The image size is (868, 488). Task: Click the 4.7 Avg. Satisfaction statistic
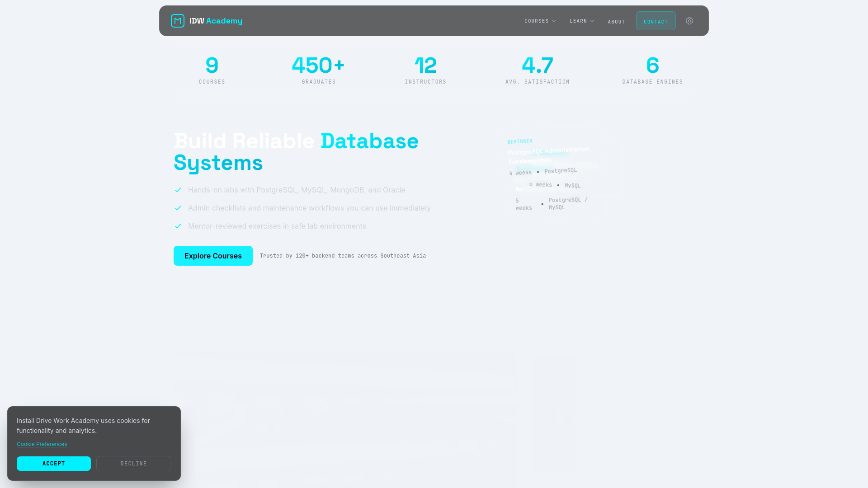[538, 70]
